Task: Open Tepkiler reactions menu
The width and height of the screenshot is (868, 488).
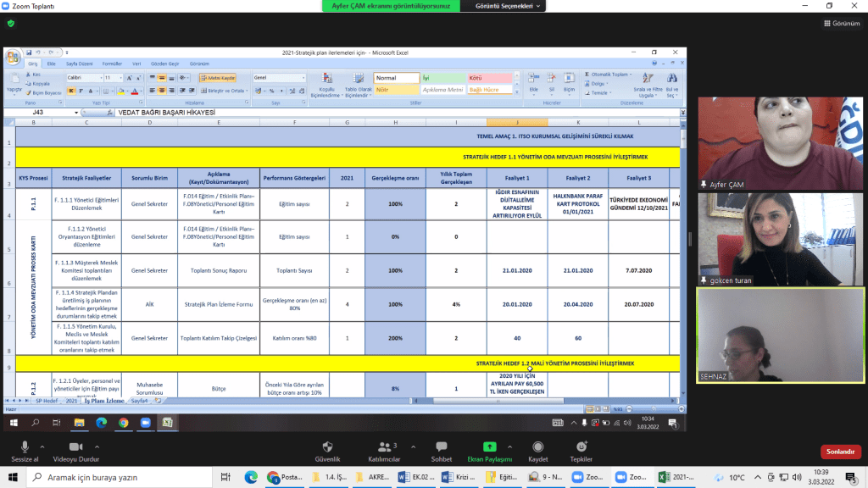Action: pos(581,448)
